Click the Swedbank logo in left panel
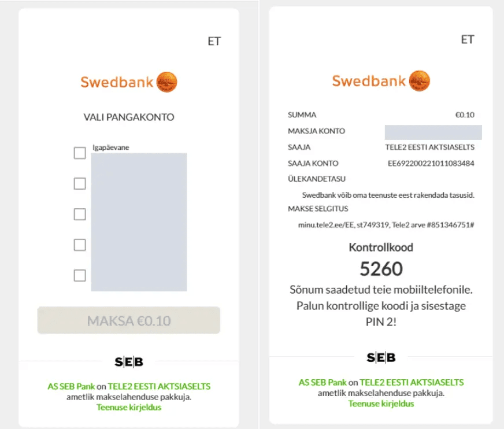 tap(128, 82)
